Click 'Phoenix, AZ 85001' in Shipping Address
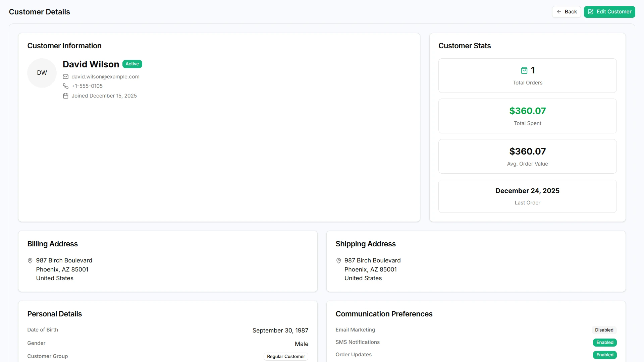Image resolution: width=644 pixels, height=362 pixels. pos(371,269)
